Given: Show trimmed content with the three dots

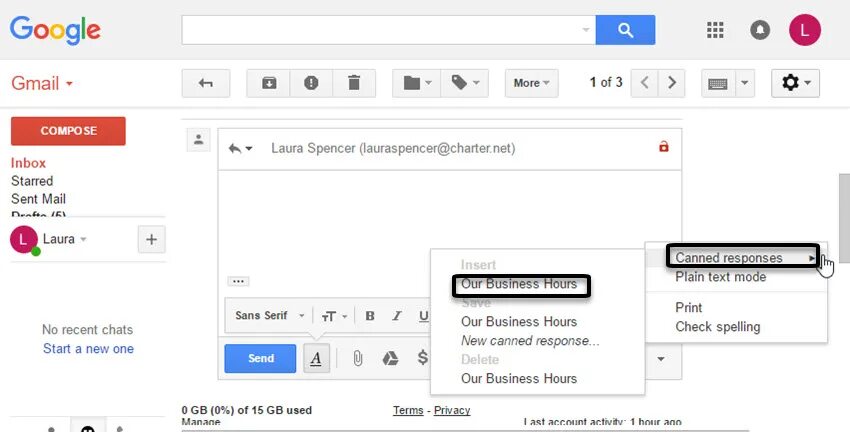Looking at the screenshot, I should (x=238, y=281).
